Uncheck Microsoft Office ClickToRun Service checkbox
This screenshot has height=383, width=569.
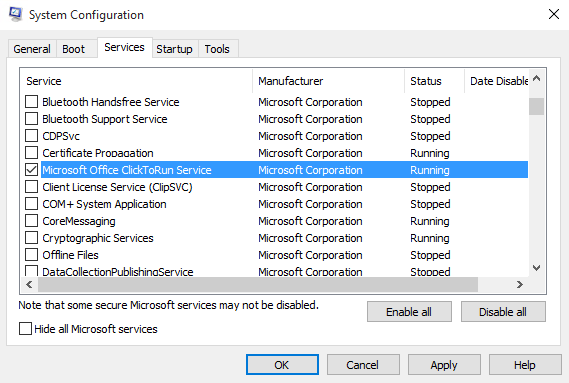pyautogui.click(x=32, y=170)
